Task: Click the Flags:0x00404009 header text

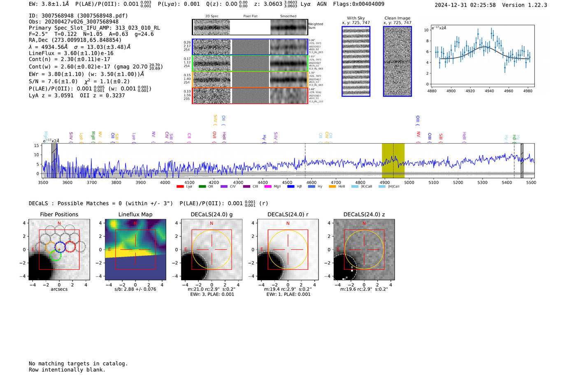Action: (x=358, y=4)
